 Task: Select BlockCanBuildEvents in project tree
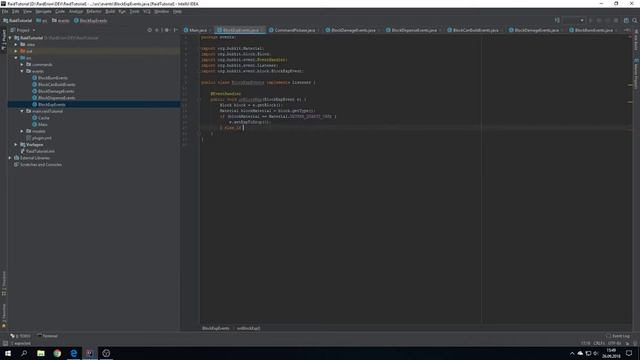tap(56, 84)
